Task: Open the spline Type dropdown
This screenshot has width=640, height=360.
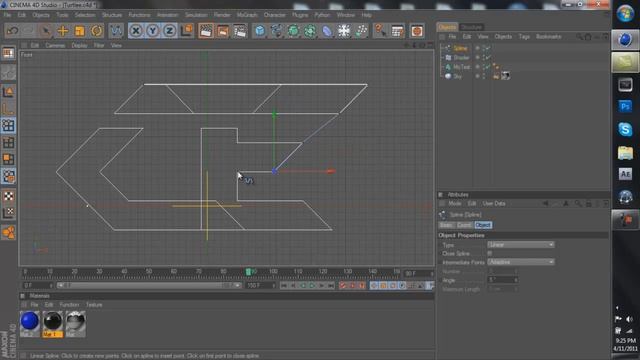Action: pyautogui.click(x=521, y=244)
